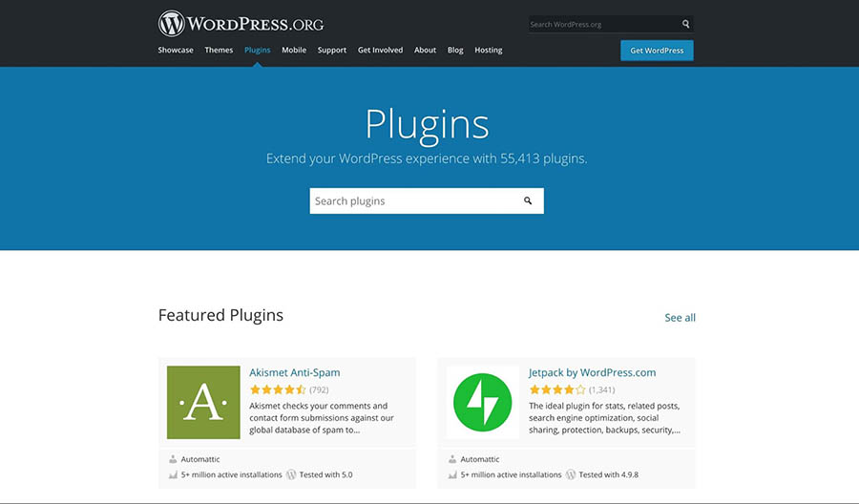
Task: Click the See all link
Action: tap(680, 318)
